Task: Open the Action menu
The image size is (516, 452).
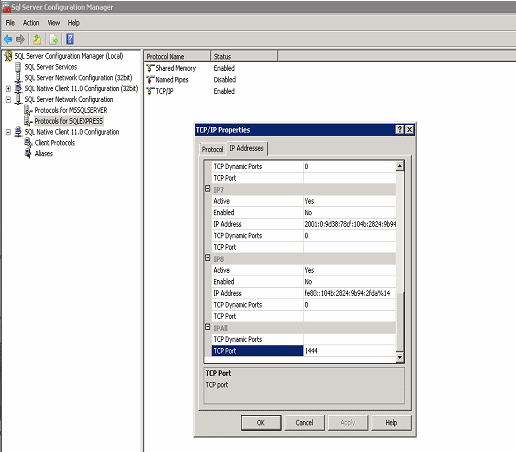Action: click(31, 23)
